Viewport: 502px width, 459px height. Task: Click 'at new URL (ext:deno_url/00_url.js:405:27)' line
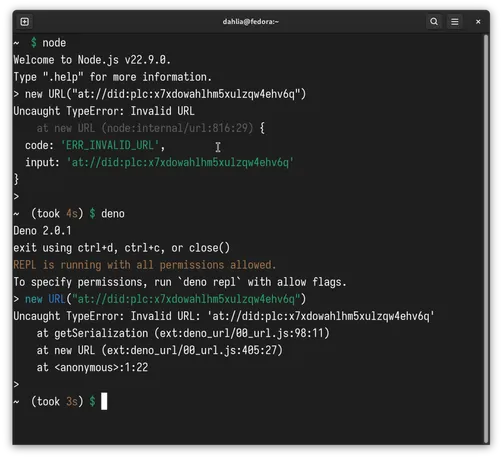click(x=159, y=351)
